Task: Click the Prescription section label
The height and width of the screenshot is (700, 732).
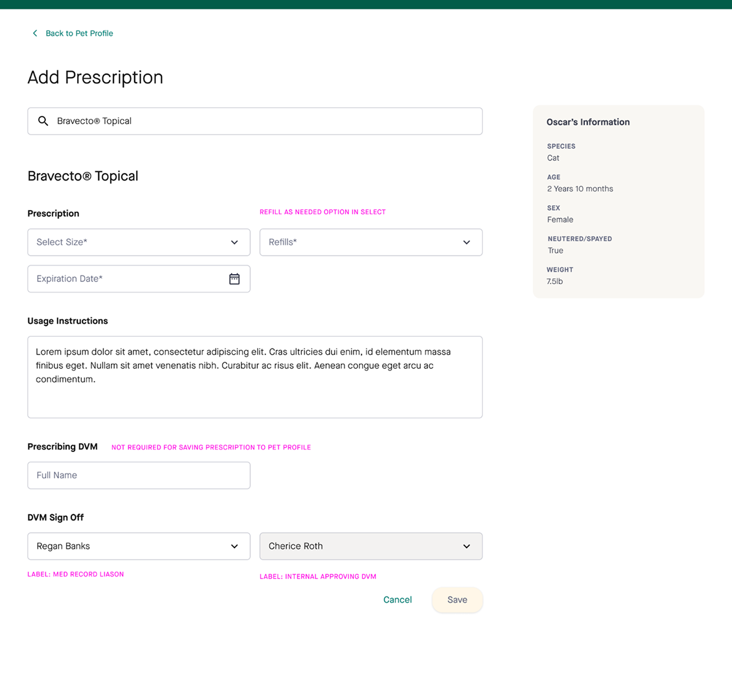Action: click(x=53, y=213)
